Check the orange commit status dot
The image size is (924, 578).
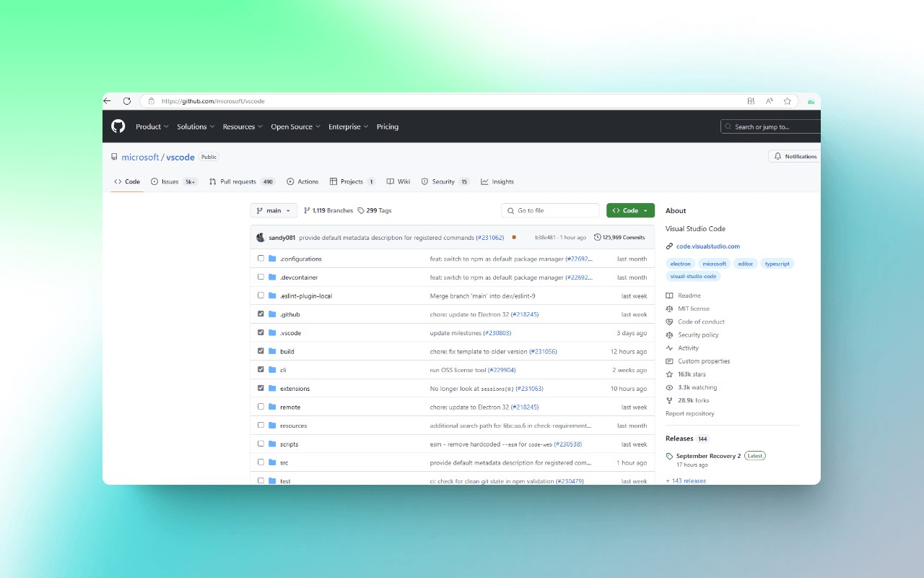point(514,237)
